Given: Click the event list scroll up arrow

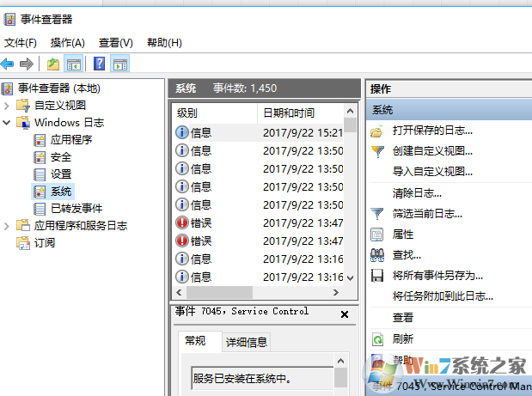Looking at the screenshot, I should pos(351,111).
